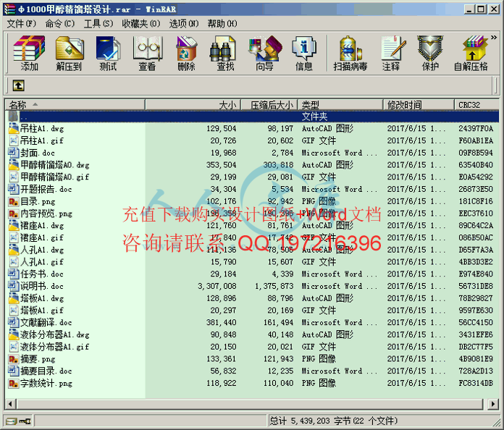Click the 甲醇精馏塔A0.dwg file icon
The height and width of the screenshot is (430, 504).
pos(13,165)
